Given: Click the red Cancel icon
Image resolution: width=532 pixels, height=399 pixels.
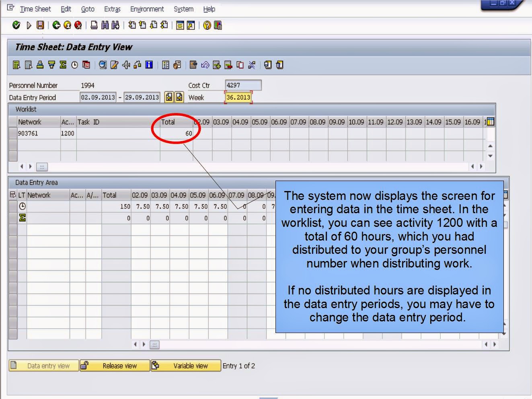Looking at the screenshot, I should (78, 25).
